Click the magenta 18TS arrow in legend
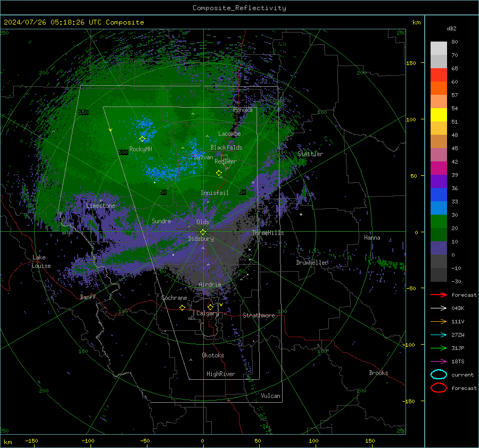Image resolution: width=479 pixels, height=448 pixels. (439, 362)
